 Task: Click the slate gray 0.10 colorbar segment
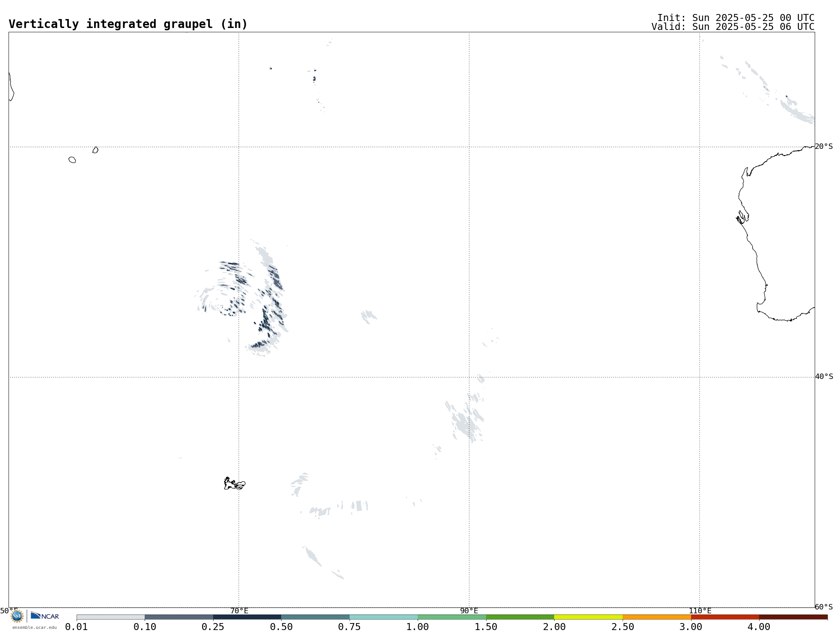pyautogui.click(x=179, y=617)
